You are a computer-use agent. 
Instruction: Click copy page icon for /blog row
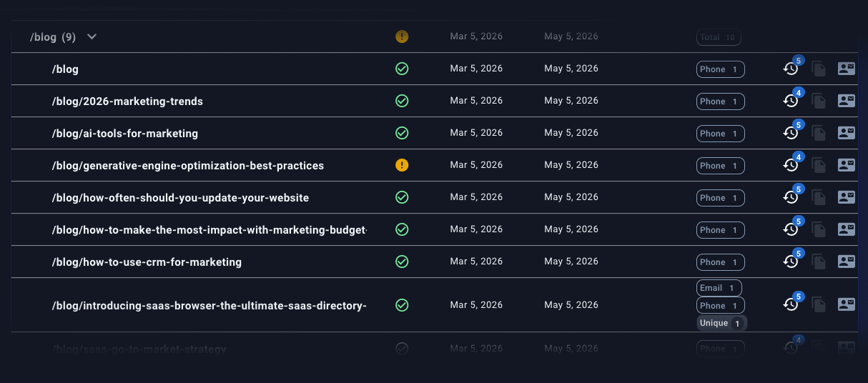[819, 69]
